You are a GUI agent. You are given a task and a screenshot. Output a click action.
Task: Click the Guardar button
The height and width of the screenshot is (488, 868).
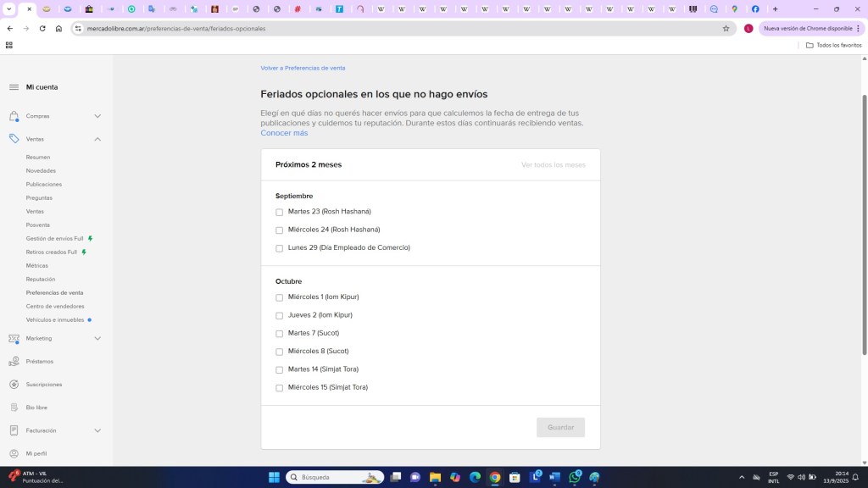click(x=560, y=427)
